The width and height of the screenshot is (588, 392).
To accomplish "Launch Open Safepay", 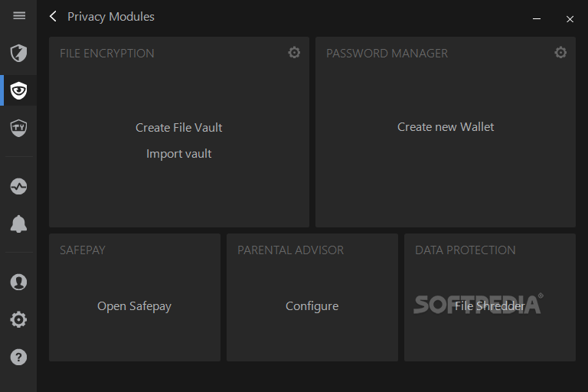I will (134, 306).
